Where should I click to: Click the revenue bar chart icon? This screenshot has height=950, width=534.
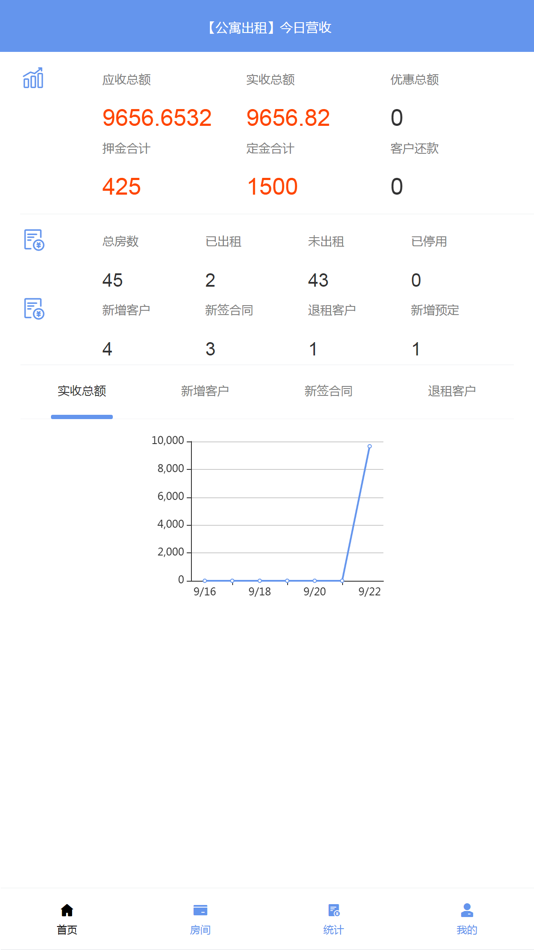[x=33, y=78]
